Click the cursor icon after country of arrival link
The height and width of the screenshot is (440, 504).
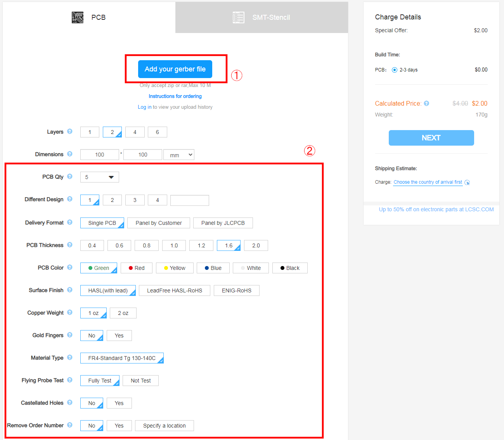pos(467,183)
